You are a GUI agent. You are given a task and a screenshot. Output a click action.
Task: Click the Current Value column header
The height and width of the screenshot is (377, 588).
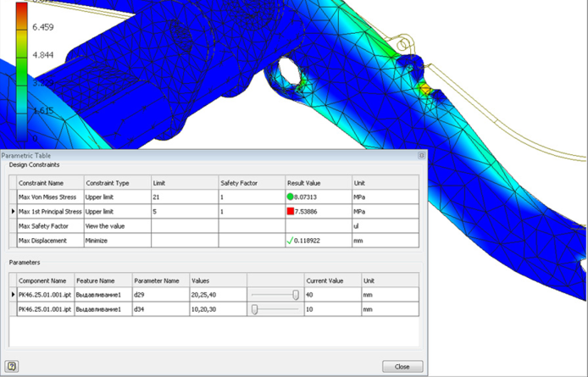pyautogui.click(x=333, y=280)
